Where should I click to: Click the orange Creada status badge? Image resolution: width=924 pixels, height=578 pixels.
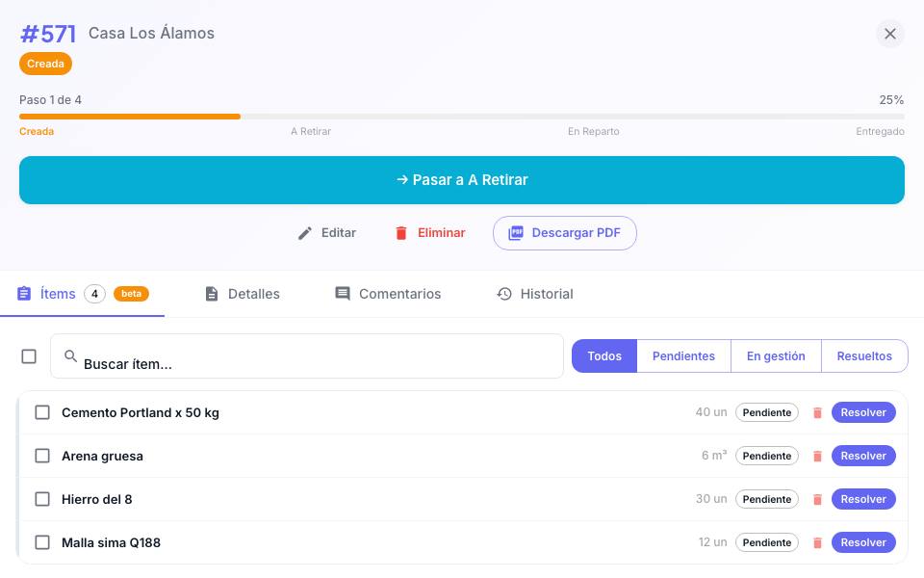pyautogui.click(x=45, y=64)
